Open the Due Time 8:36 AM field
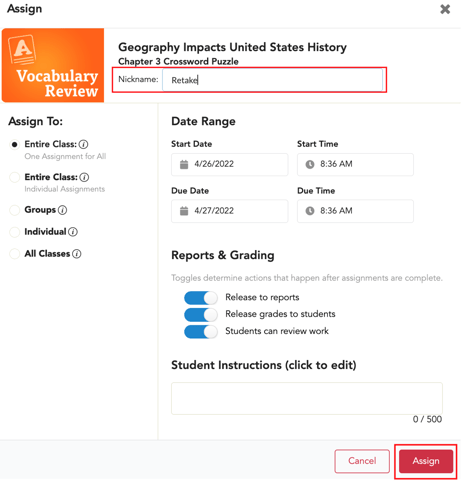Screen dimensions: 463x486 (x=355, y=211)
